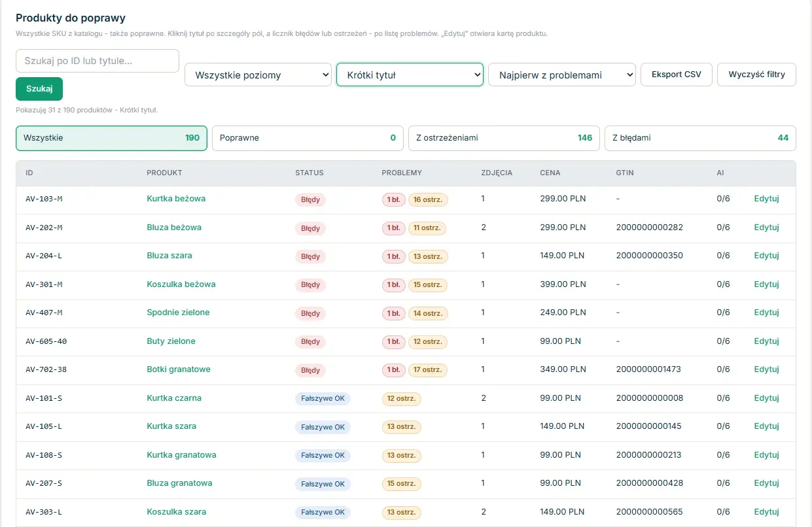Image resolution: width=812 pixels, height=527 pixels.
Task: Click 'Fałszywe OK' status of AV-105-L
Action: (323, 427)
